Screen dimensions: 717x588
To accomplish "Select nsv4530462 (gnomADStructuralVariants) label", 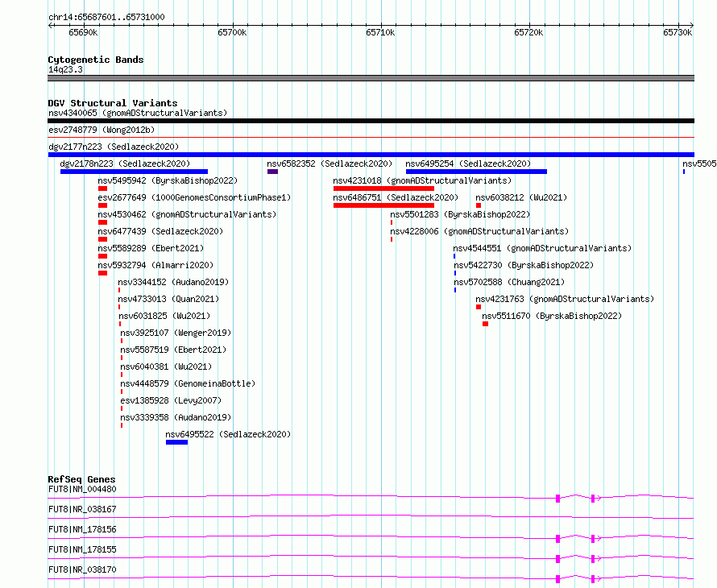I will click(187, 214).
